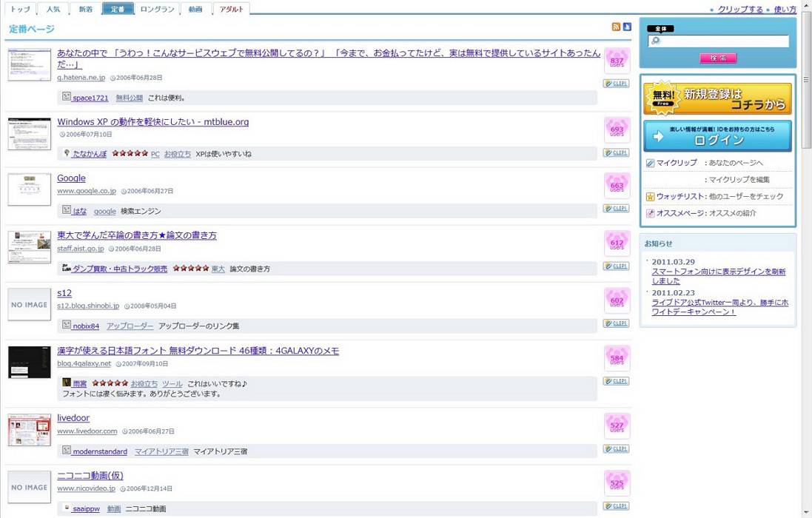This screenshot has width=812, height=518.
Task: Open the 693 users badge
Action: (617, 130)
